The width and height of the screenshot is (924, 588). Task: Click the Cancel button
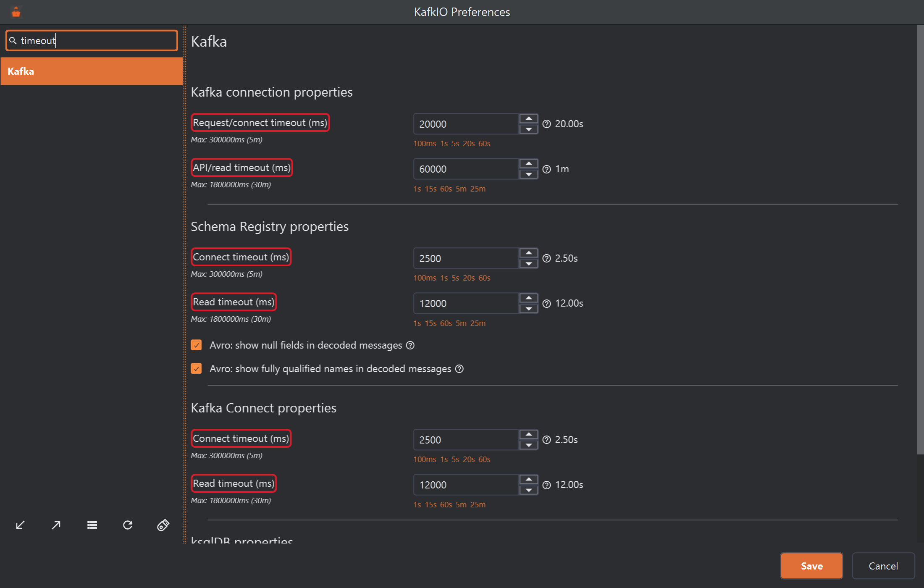coord(883,566)
